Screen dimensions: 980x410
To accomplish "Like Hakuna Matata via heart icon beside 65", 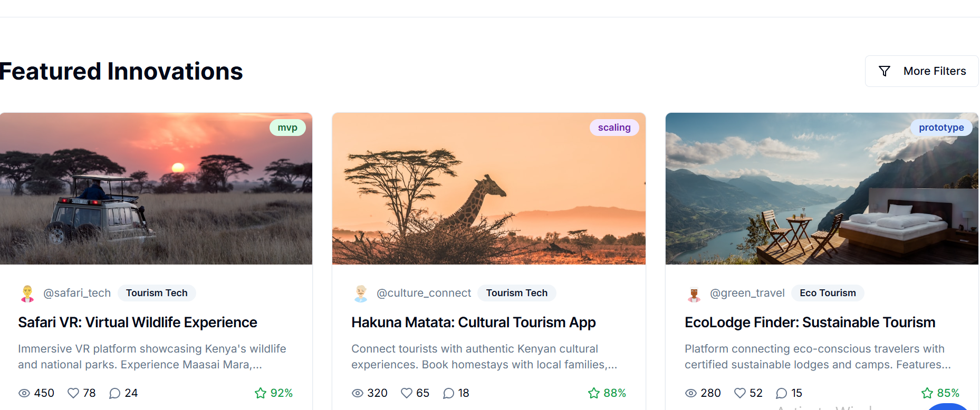I will pos(407,393).
